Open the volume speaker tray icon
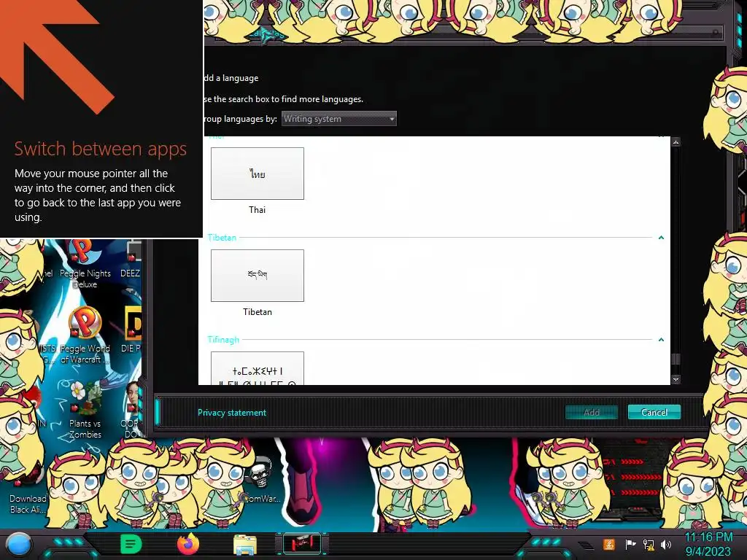 666,544
